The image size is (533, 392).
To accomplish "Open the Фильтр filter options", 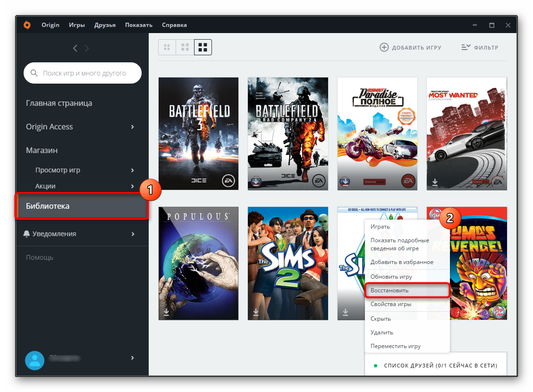I will pos(480,47).
